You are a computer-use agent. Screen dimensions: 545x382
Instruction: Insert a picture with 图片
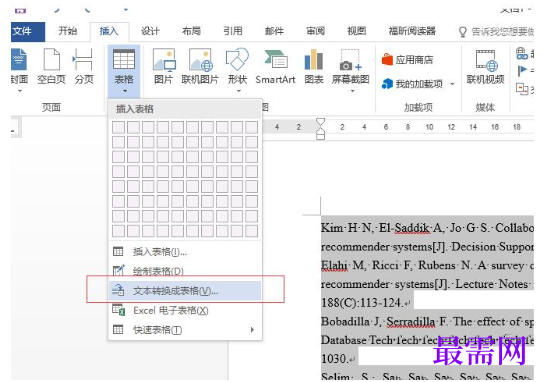pyautogui.click(x=164, y=67)
